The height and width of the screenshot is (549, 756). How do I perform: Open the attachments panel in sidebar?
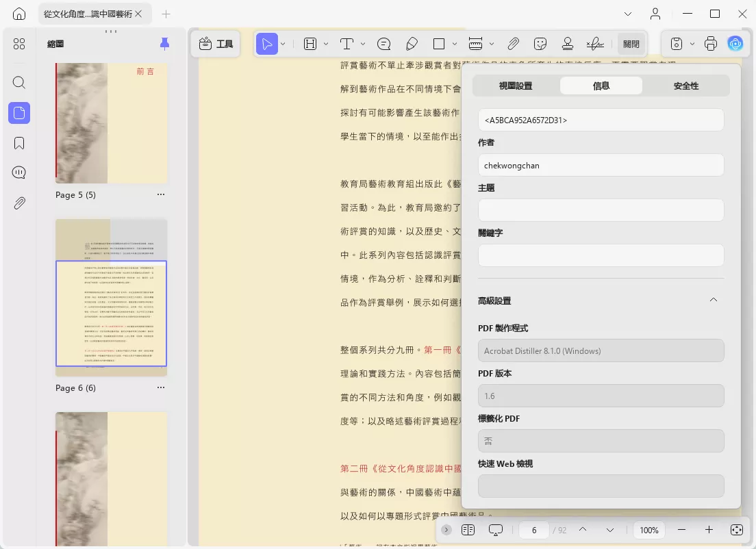19,203
